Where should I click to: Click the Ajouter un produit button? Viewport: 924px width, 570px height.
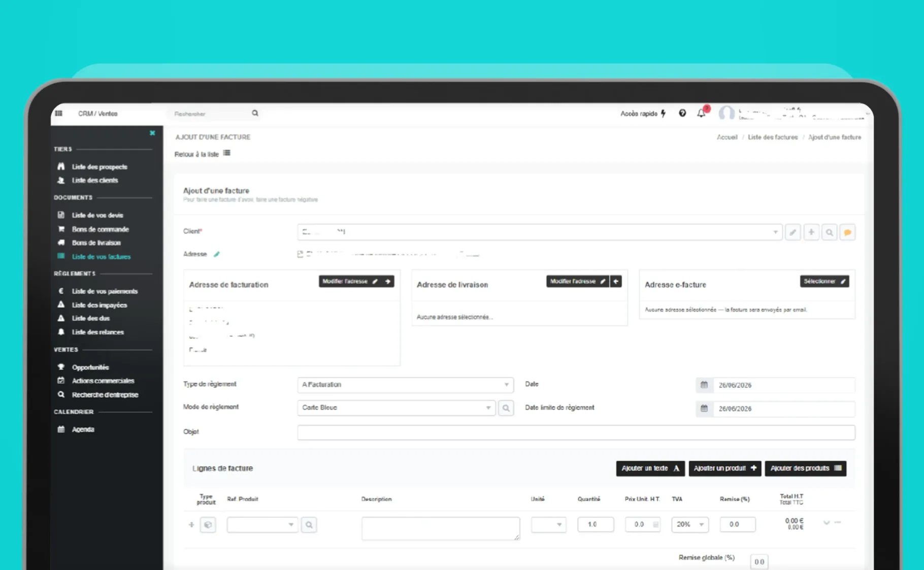pos(724,468)
